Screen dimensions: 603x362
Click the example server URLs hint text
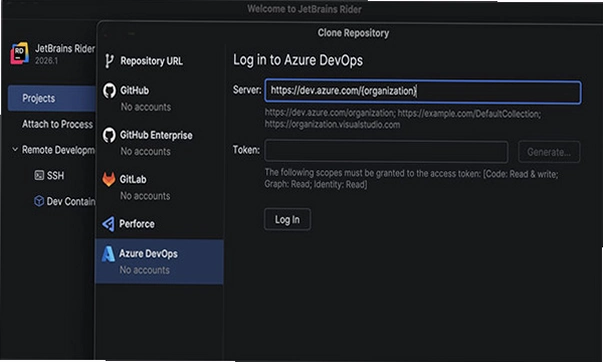tap(403, 119)
